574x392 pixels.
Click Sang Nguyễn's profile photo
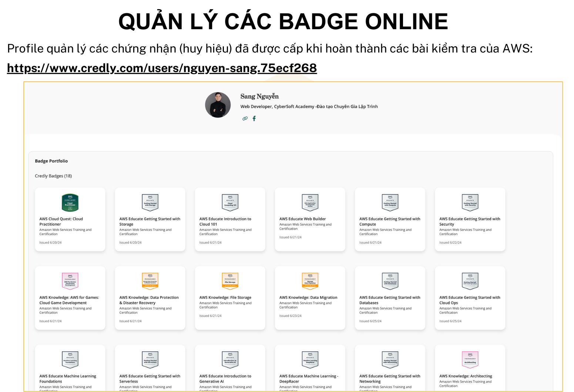[218, 105]
